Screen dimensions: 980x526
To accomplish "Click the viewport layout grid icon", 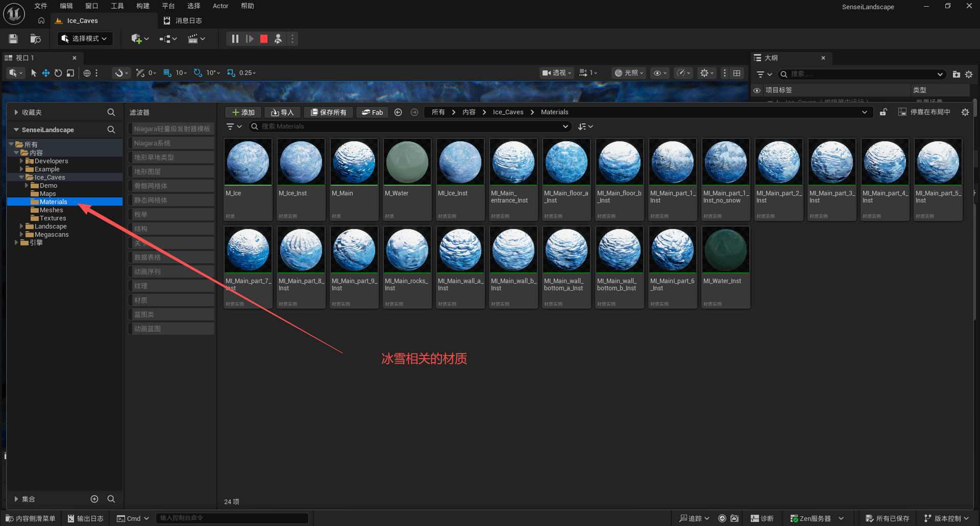I will click(x=737, y=73).
